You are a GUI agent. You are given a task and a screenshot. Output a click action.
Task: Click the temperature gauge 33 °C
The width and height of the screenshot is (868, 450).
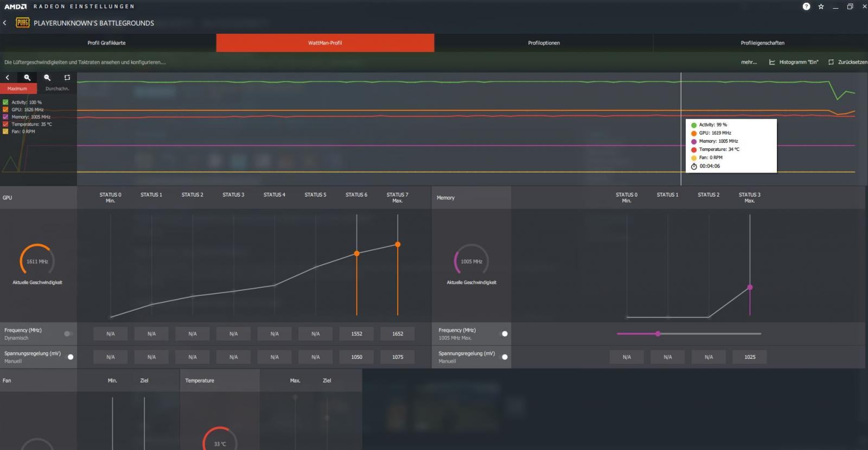tap(220, 439)
